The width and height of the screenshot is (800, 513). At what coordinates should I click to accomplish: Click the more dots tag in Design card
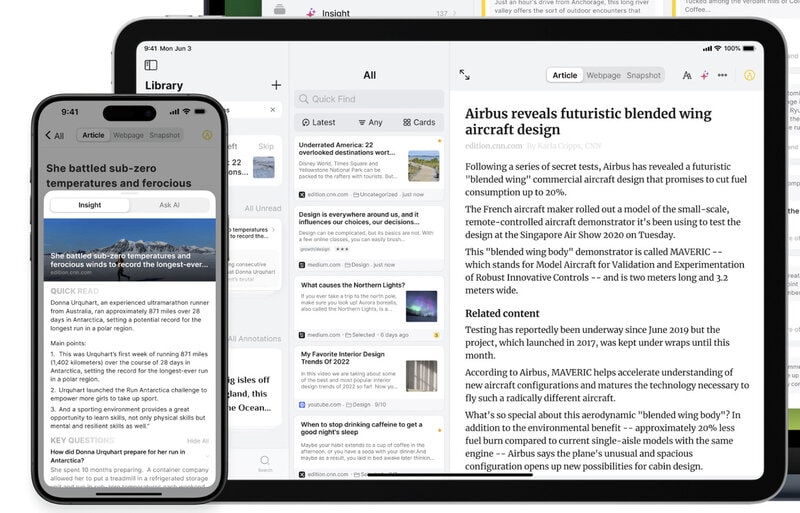(342, 249)
